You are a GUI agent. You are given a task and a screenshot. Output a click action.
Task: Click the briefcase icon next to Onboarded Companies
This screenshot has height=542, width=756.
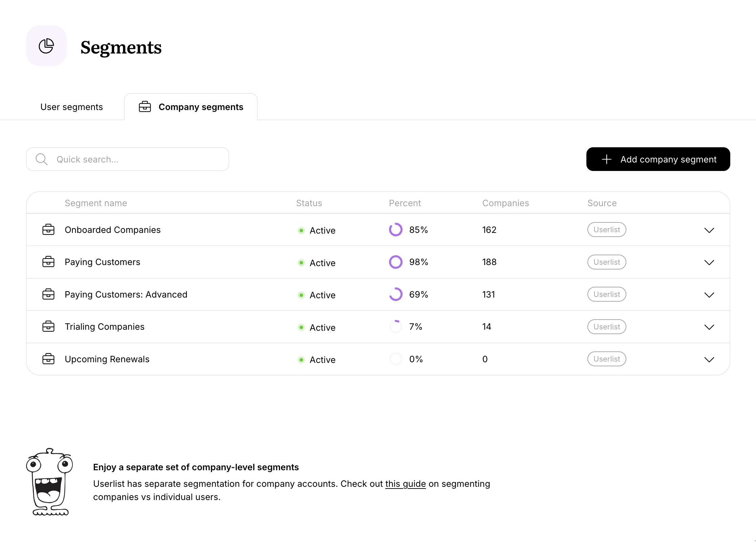[49, 230]
